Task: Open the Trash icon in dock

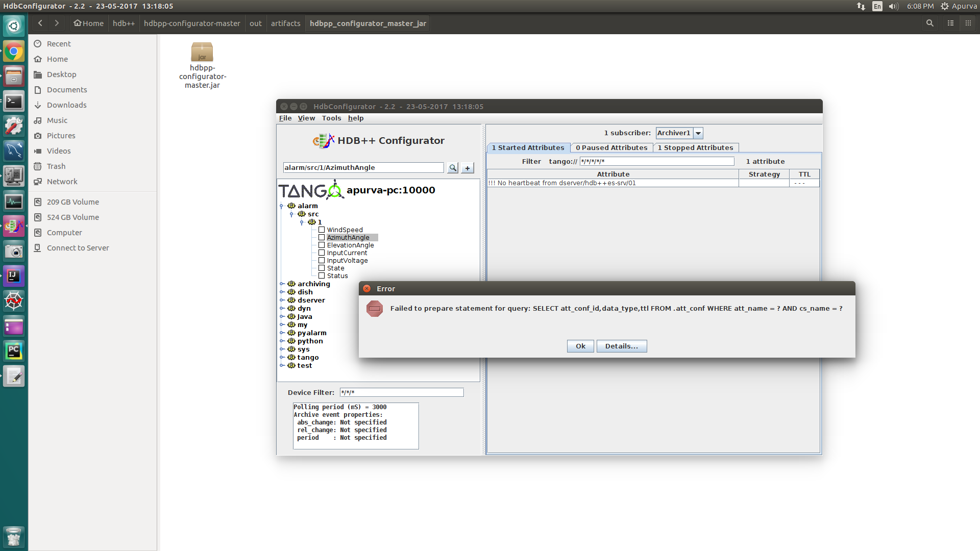Action: click(14, 537)
